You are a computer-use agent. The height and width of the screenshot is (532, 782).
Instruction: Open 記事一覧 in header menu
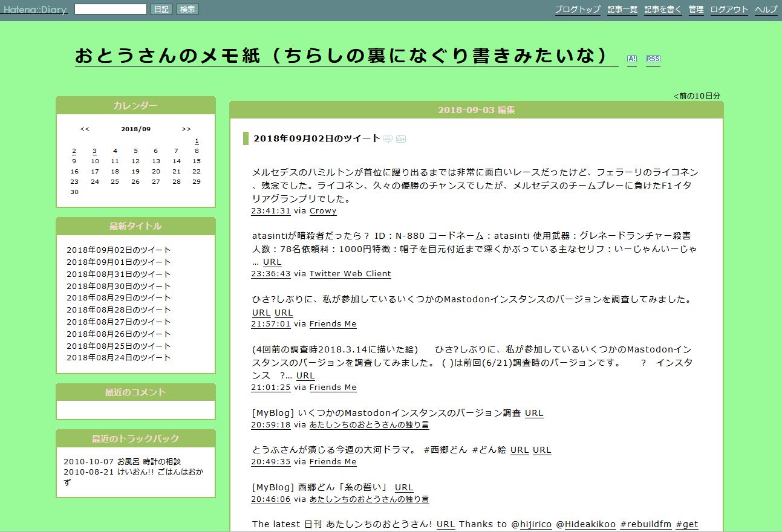622,10
